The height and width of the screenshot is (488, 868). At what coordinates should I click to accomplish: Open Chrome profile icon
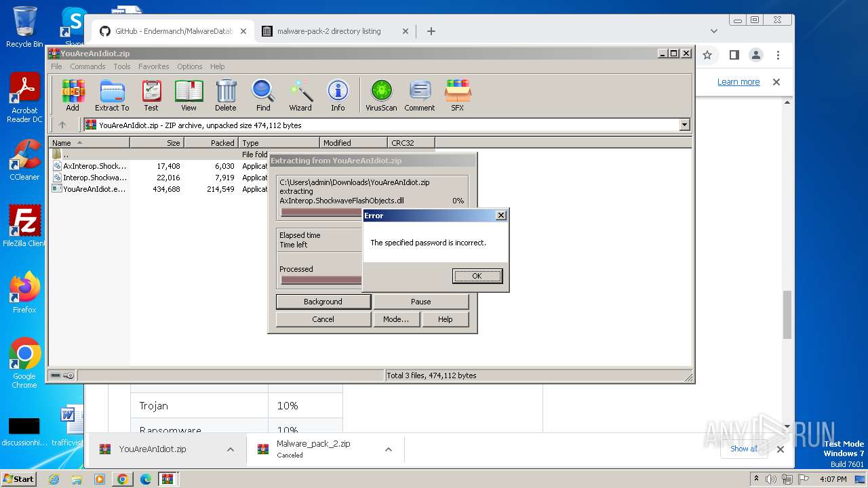click(755, 55)
